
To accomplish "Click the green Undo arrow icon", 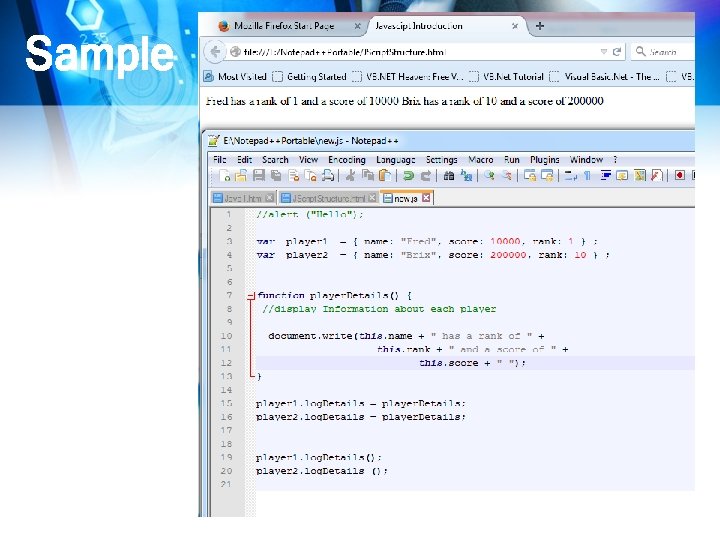I will [x=408, y=175].
